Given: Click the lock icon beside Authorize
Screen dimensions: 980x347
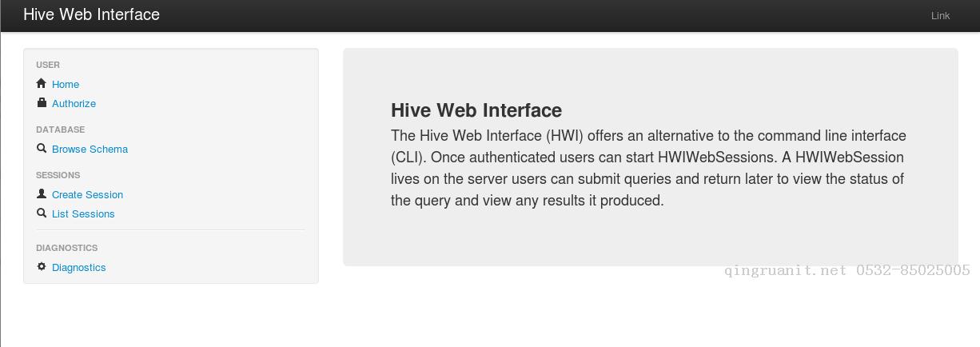Looking at the screenshot, I should [x=42, y=102].
